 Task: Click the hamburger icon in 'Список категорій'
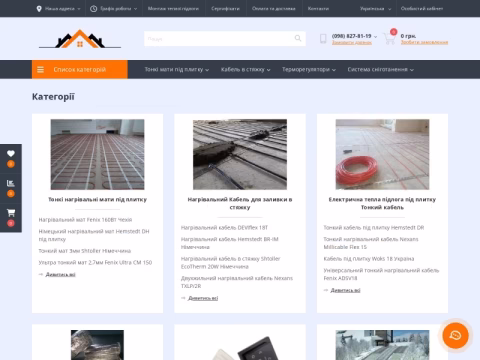40,70
